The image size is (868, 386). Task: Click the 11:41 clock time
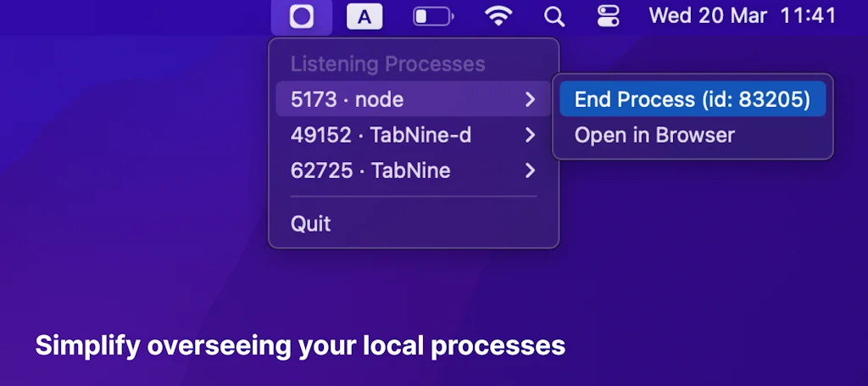[808, 16]
